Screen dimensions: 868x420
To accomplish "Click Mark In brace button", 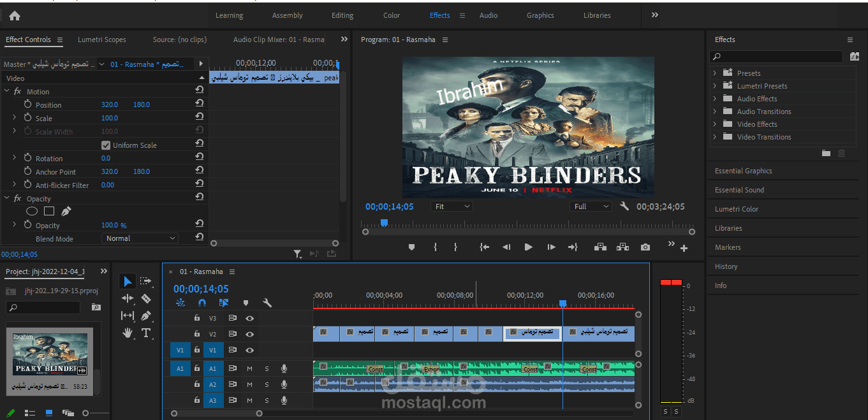I will pyautogui.click(x=436, y=247).
